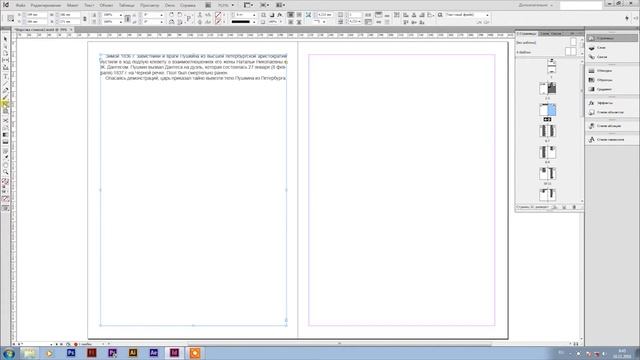Open Photoshop from the Windows taskbar
The width and height of the screenshot is (640, 360).
71,353
